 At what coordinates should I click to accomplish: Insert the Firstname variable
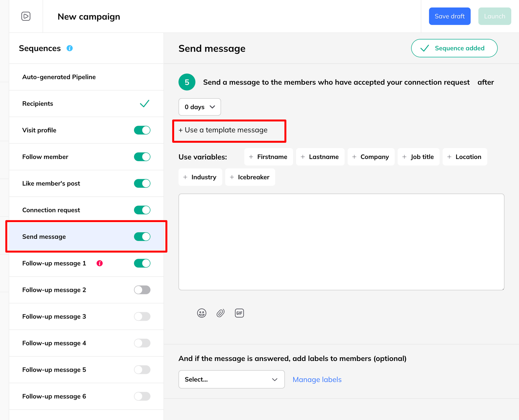[x=269, y=157]
